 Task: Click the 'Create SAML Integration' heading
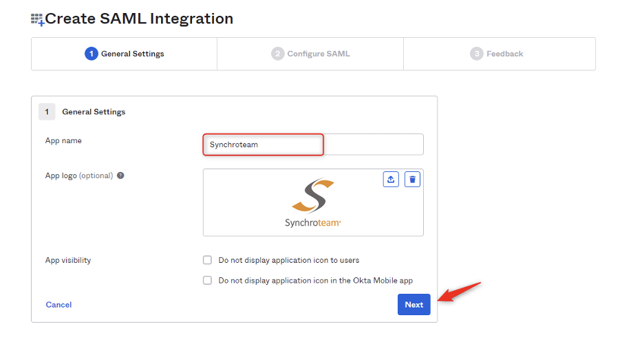coord(139,19)
